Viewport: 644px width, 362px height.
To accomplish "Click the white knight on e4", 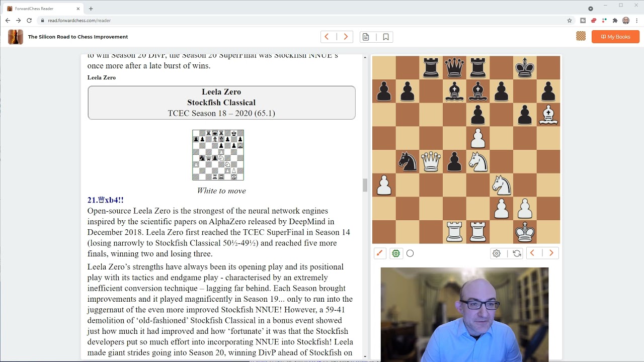I will pos(478,161).
